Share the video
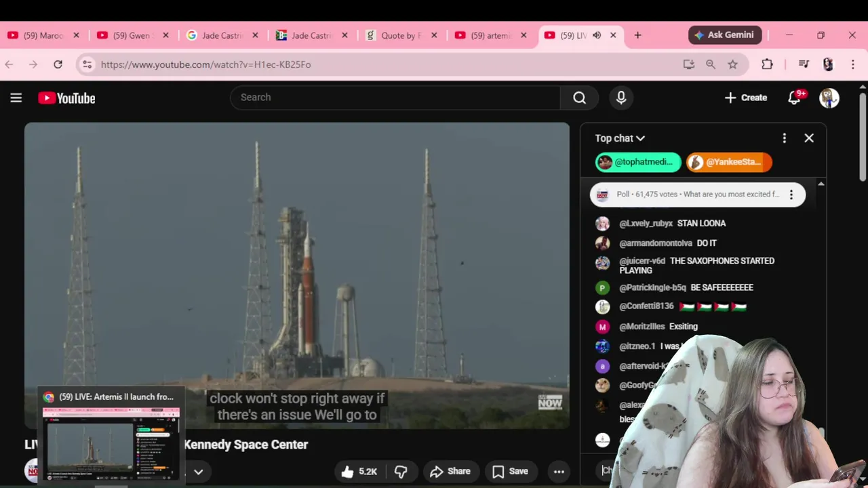 pos(450,472)
